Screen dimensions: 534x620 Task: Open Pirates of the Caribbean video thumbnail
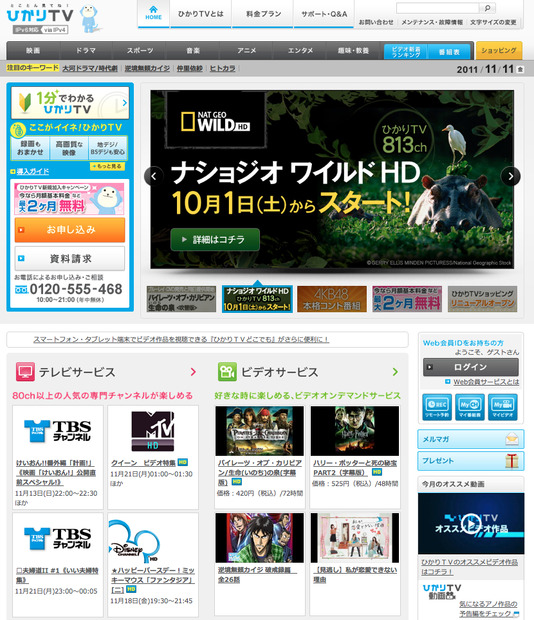click(x=260, y=431)
